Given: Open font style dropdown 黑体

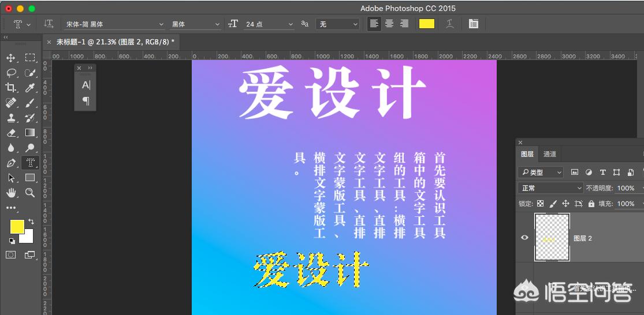Looking at the screenshot, I should pos(196,24).
